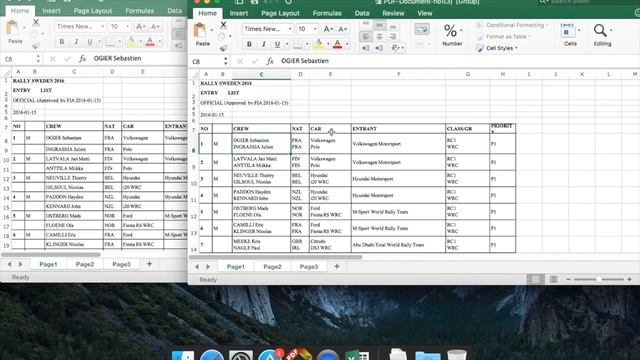640x360 pixels.
Task: Add sheet plus button in back window
Action: pos(149,264)
